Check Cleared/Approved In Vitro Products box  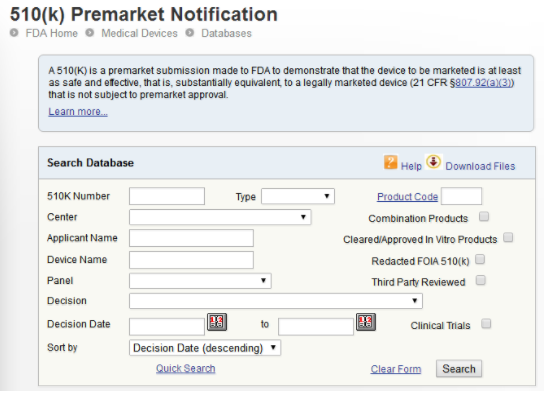pyautogui.click(x=508, y=237)
